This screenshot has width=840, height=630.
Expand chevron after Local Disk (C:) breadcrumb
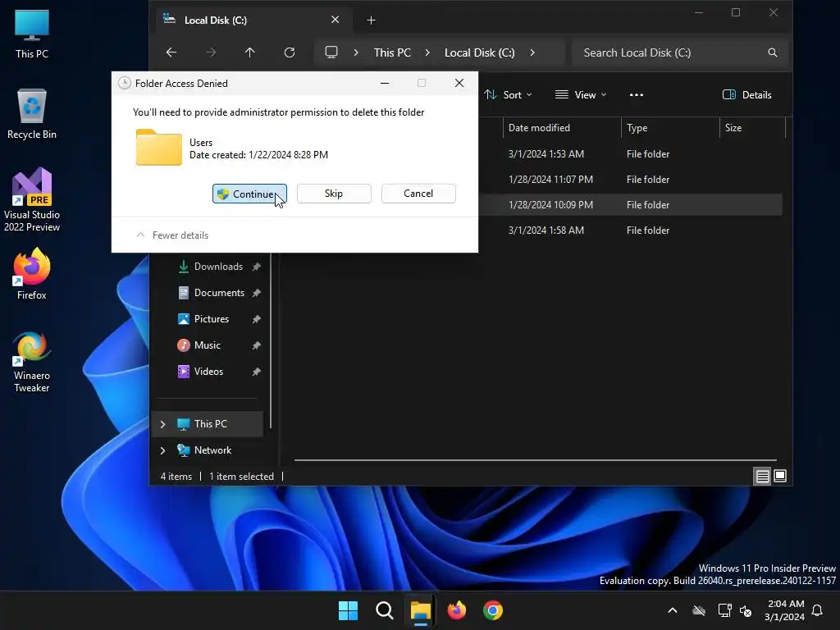[532, 52]
